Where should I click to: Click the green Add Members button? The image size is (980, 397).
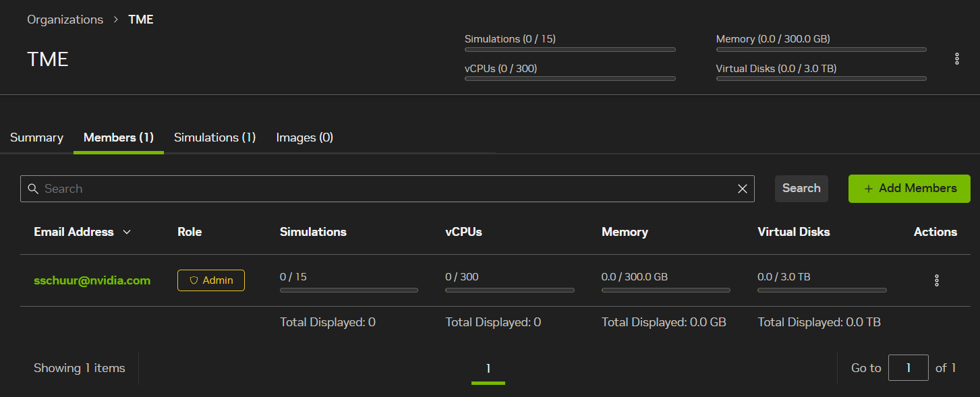(x=909, y=189)
